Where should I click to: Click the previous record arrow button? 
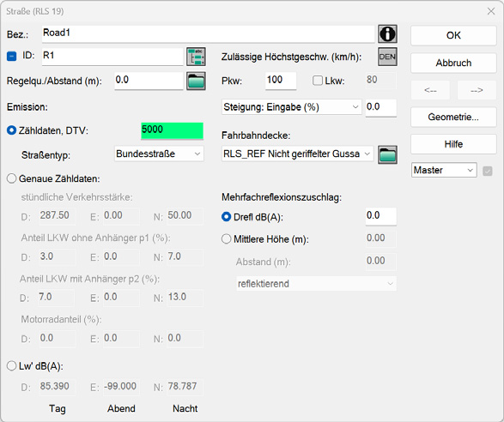coord(430,90)
